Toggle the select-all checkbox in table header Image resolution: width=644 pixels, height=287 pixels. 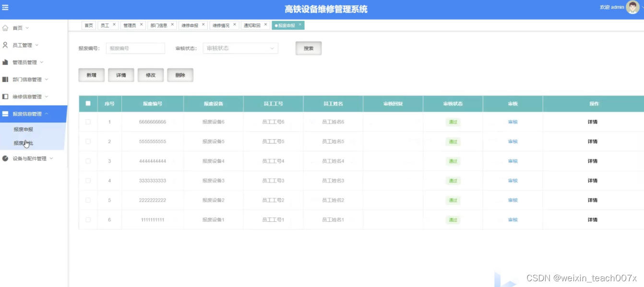click(x=88, y=103)
